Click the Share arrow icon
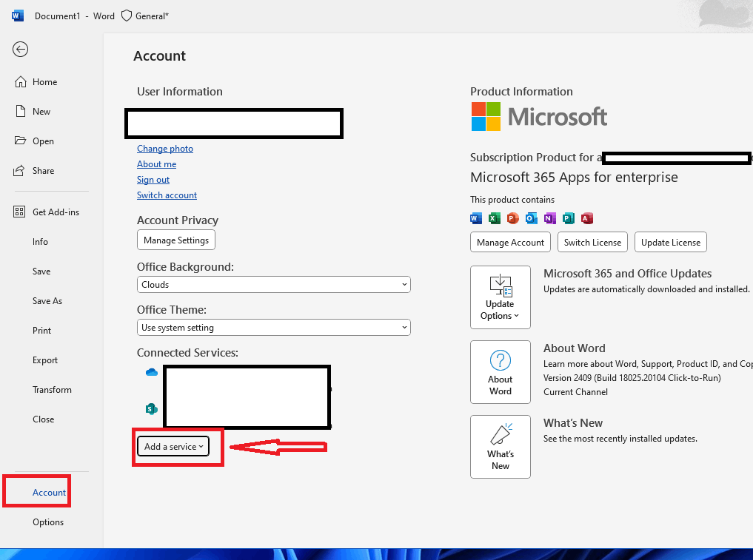Screen dimensions: 753x560 point(19,170)
